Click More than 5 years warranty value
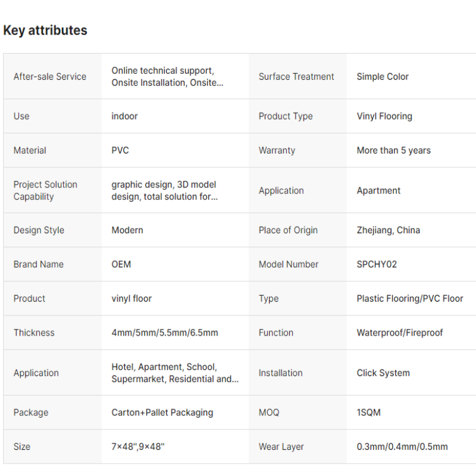 [x=393, y=151]
